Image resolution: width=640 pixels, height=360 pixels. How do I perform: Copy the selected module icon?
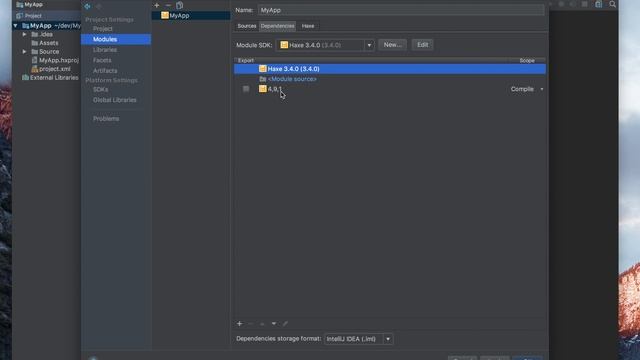pyautogui.click(x=179, y=5)
